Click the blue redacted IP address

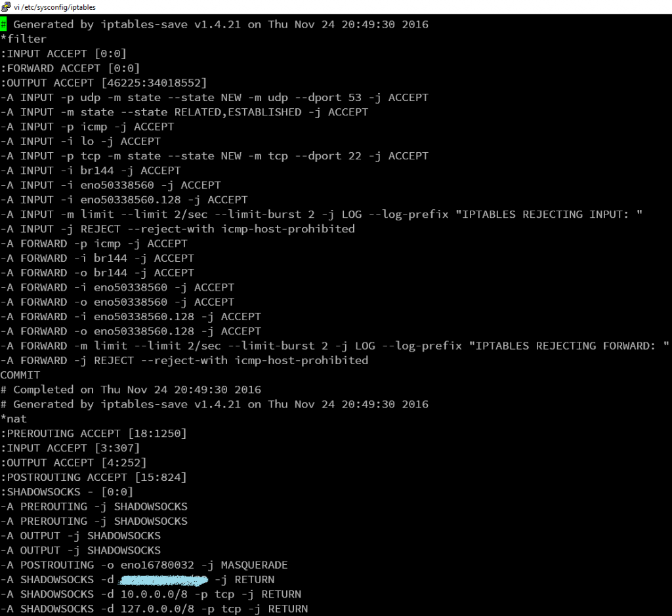click(x=164, y=580)
